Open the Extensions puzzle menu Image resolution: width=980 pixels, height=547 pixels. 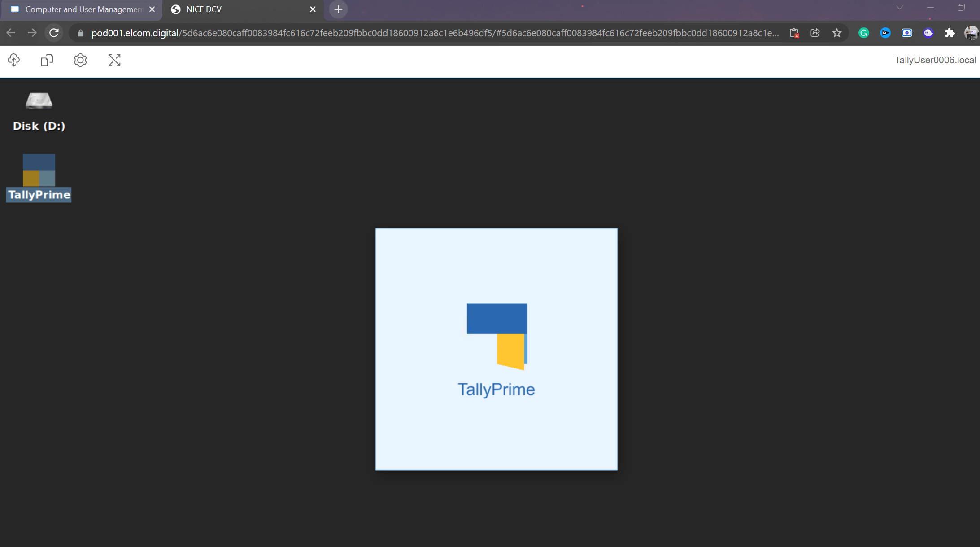click(x=950, y=33)
